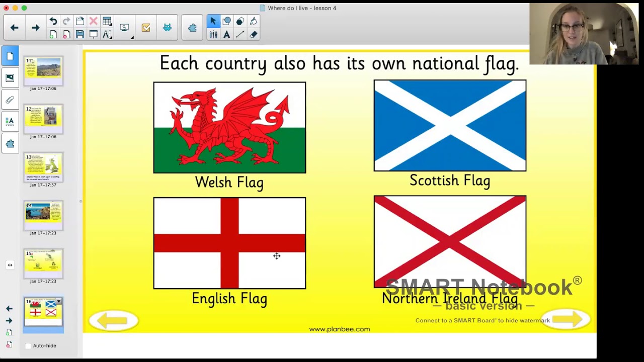Open the Gallery tab in sidebar
Viewport: 644px width, 362px height.
pyautogui.click(x=10, y=77)
